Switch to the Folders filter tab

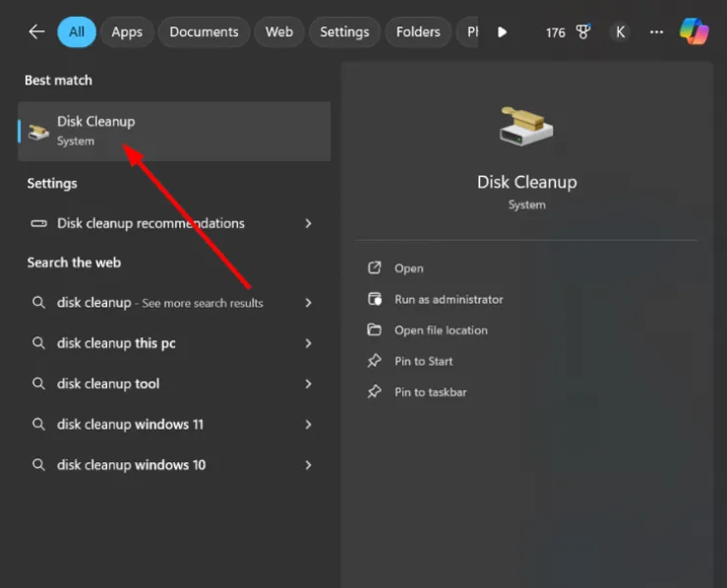(x=418, y=32)
